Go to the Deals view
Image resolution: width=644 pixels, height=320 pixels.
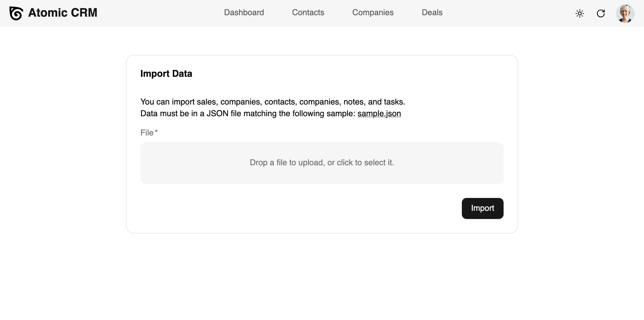432,13
